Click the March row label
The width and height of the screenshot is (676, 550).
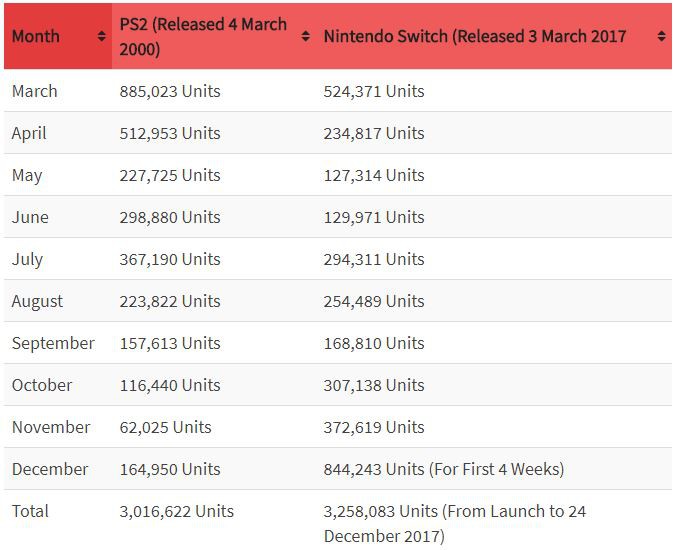[x=34, y=91]
